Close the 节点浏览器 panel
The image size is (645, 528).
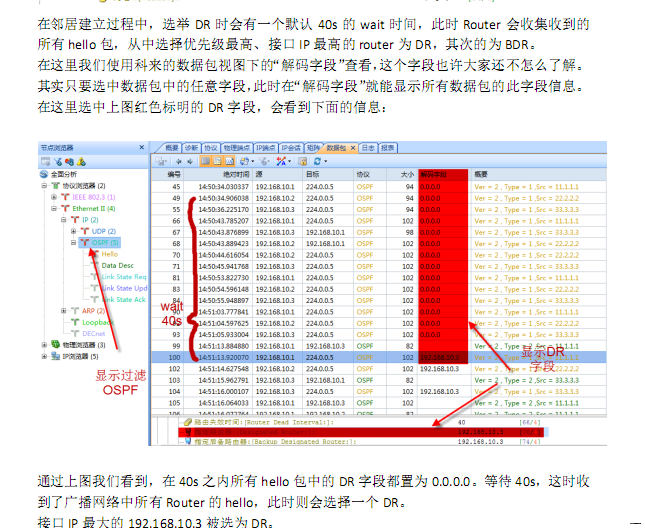coord(142,147)
